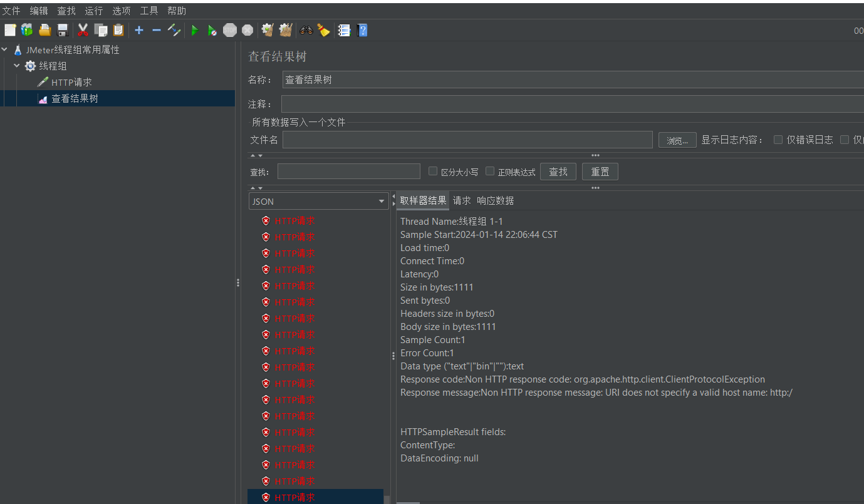Open the JSON renderer dropdown

click(319, 201)
